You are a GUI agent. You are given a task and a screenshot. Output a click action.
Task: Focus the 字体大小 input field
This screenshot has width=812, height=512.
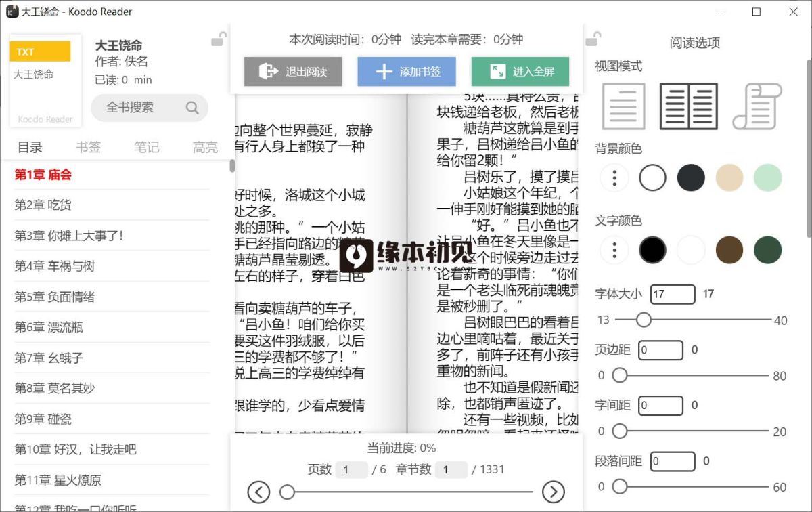[x=673, y=294]
